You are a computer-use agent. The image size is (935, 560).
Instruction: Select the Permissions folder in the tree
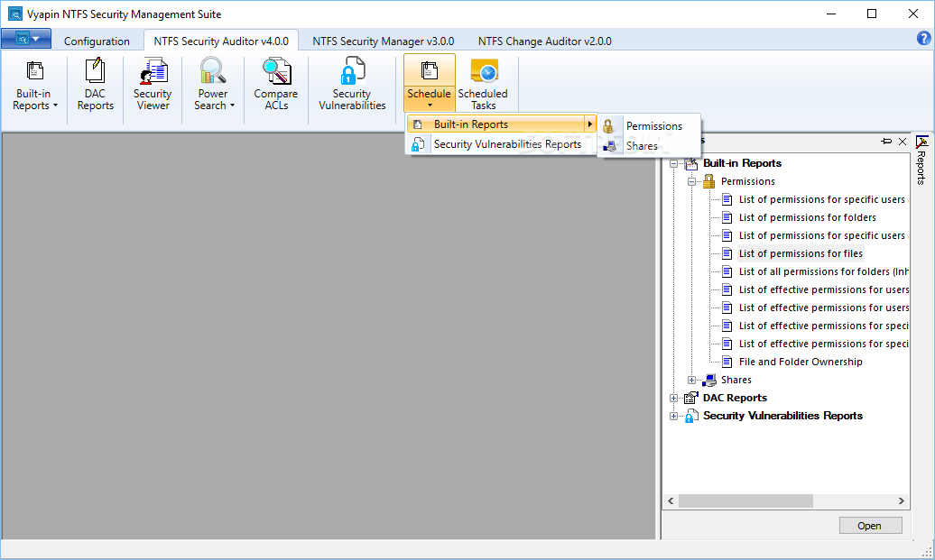(748, 181)
